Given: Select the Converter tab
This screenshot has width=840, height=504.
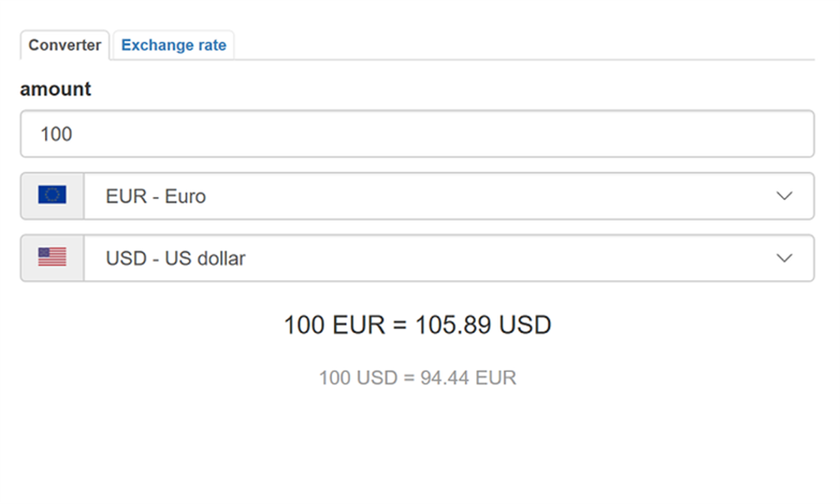Looking at the screenshot, I should tap(65, 45).
